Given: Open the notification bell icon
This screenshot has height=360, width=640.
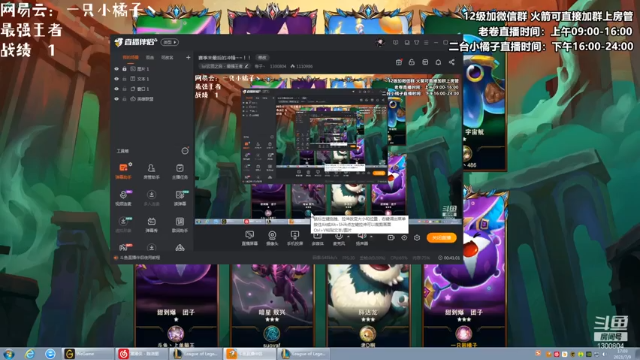Looking at the screenshot, I should tap(438, 62).
